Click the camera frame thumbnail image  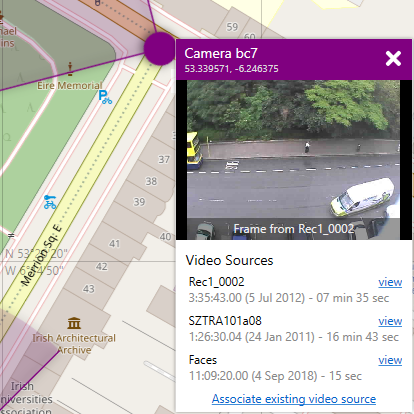293,160
